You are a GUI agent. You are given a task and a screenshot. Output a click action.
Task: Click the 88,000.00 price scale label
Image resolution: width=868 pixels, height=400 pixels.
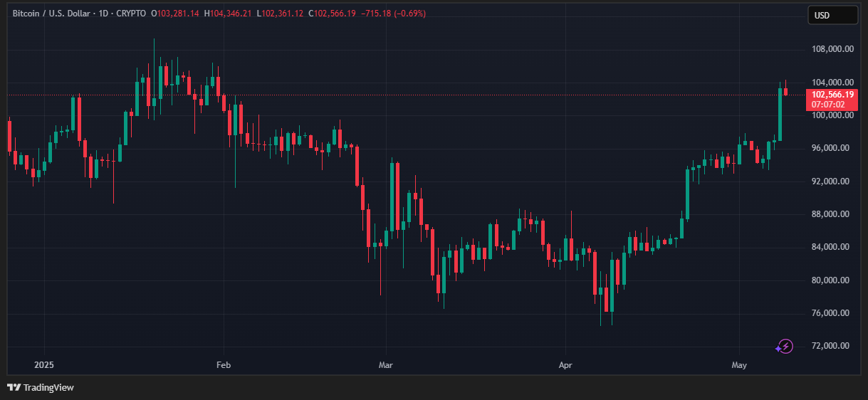[832, 214]
